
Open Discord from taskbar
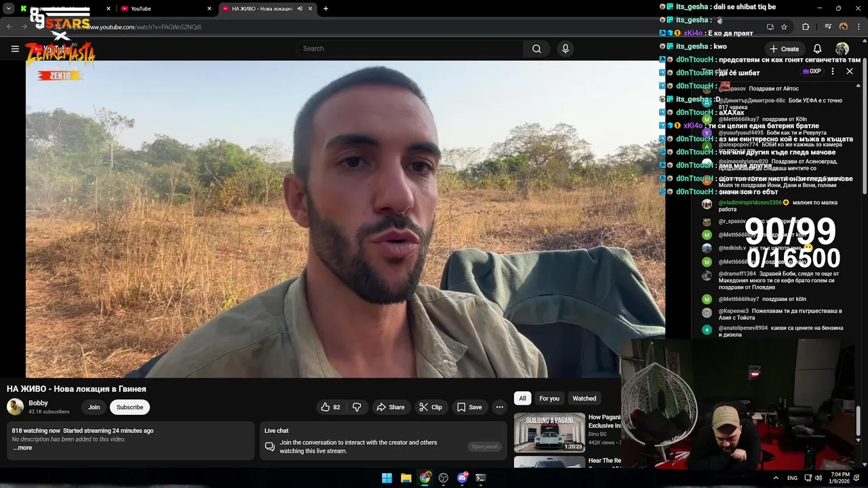462,478
